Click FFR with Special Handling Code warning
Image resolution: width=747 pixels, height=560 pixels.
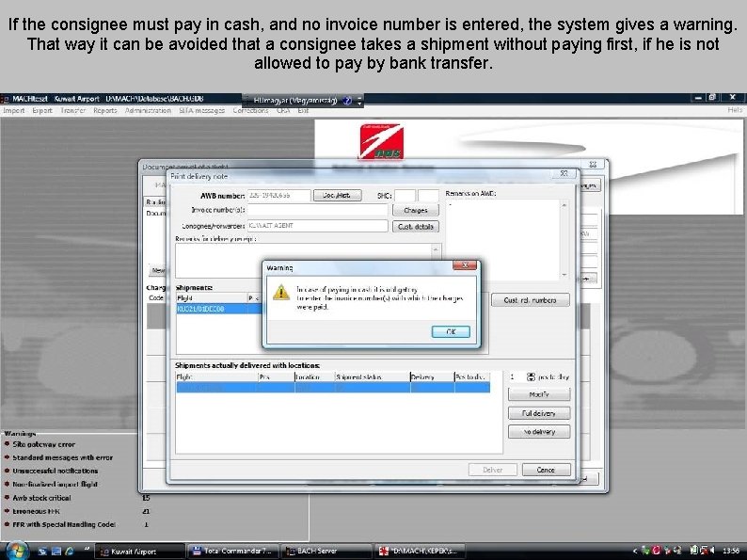64,524
